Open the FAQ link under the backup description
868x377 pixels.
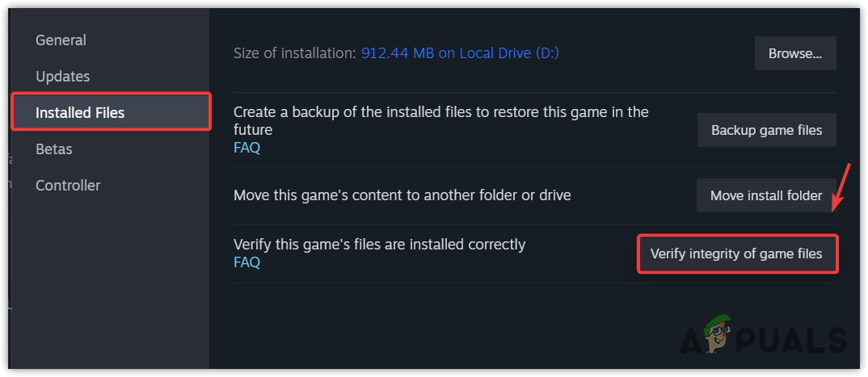[x=246, y=148]
